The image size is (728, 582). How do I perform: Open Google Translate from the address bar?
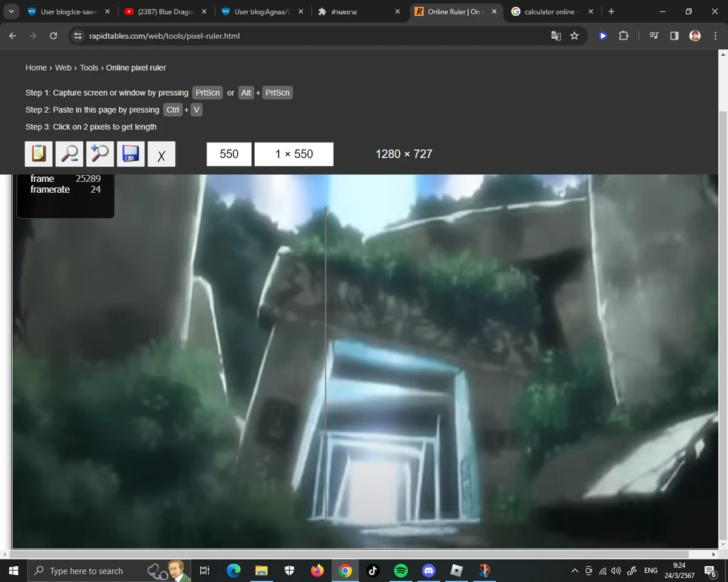point(556,36)
